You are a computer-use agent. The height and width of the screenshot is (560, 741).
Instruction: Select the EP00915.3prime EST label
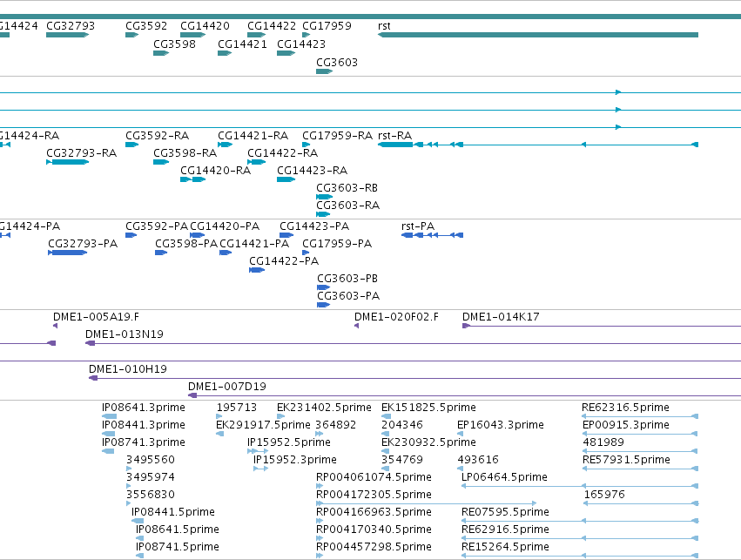coord(626,425)
